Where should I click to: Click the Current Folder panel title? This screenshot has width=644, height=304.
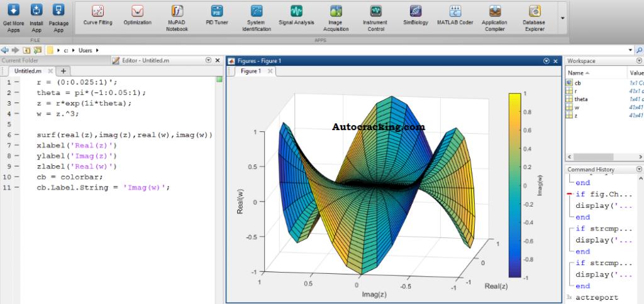point(19,60)
